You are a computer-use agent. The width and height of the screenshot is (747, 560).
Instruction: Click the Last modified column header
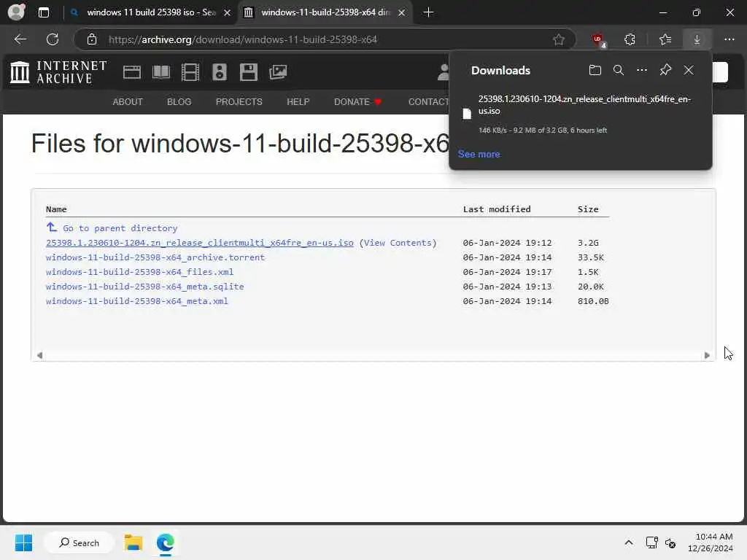496,209
